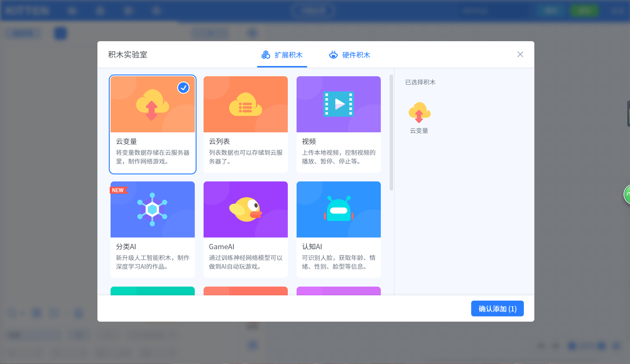Select the 分类AI hexagon network icon

pyautogui.click(x=152, y=209)
